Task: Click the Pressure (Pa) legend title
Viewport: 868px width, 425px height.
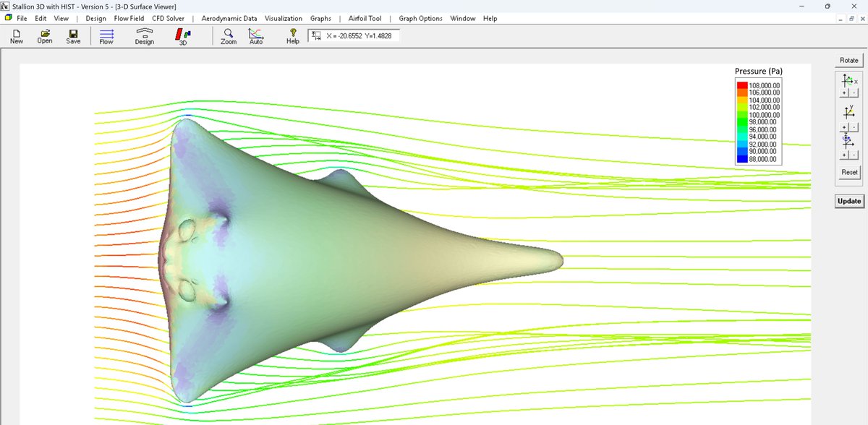Action: point(759,71)
